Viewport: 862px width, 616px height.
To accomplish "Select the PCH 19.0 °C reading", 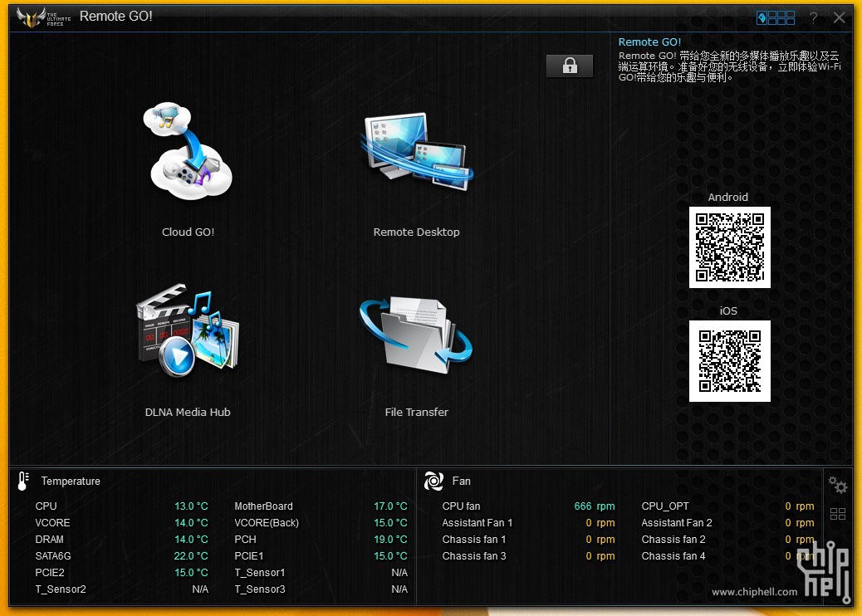I will click(x=391, y=539).
